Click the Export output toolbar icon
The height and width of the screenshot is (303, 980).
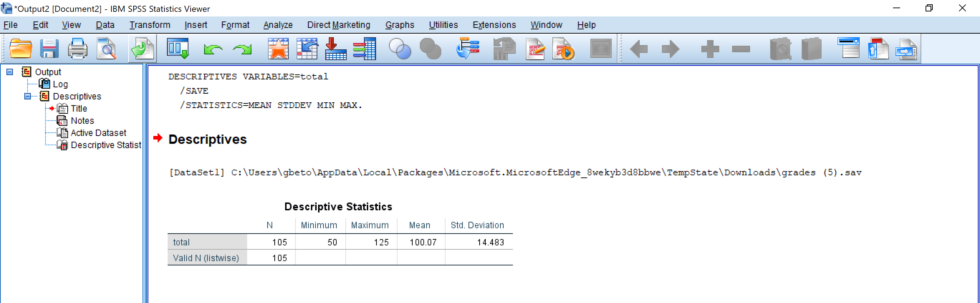coord(142,49)
